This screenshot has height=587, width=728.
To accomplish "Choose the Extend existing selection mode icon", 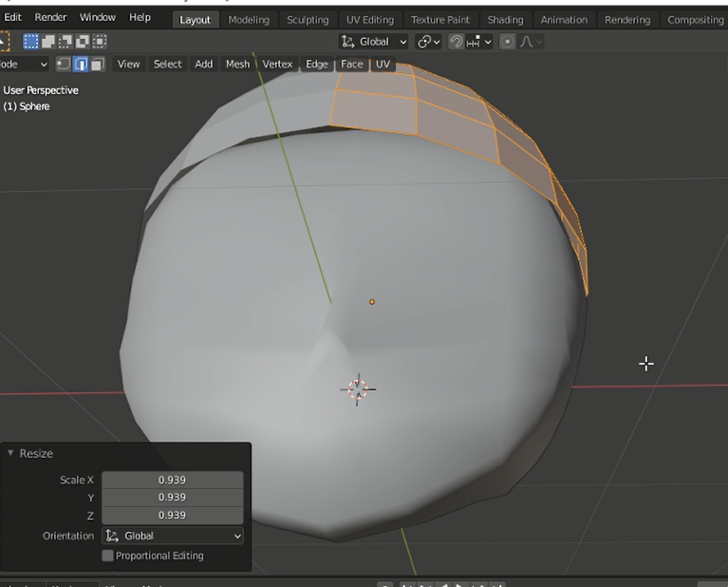I will (x=48, y=42).
